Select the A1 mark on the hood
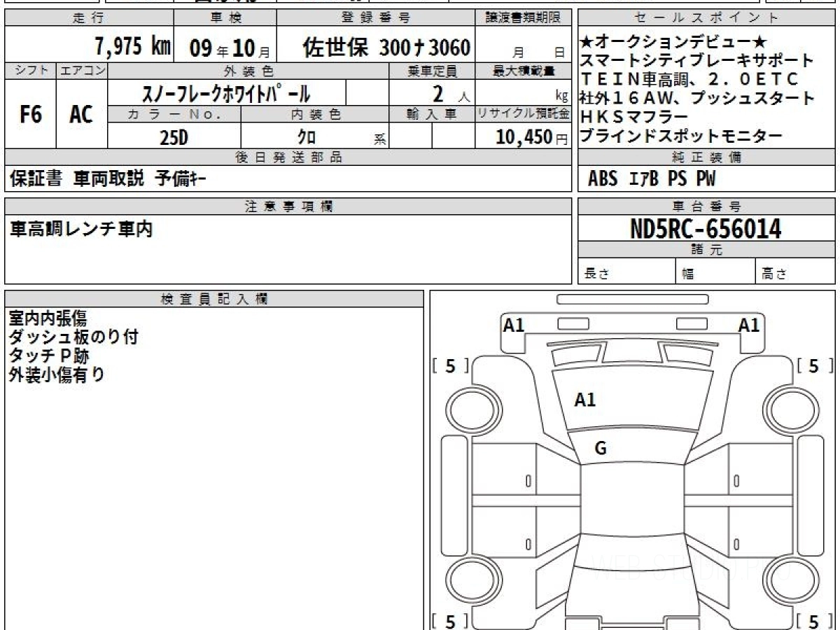 click(584, 400)
